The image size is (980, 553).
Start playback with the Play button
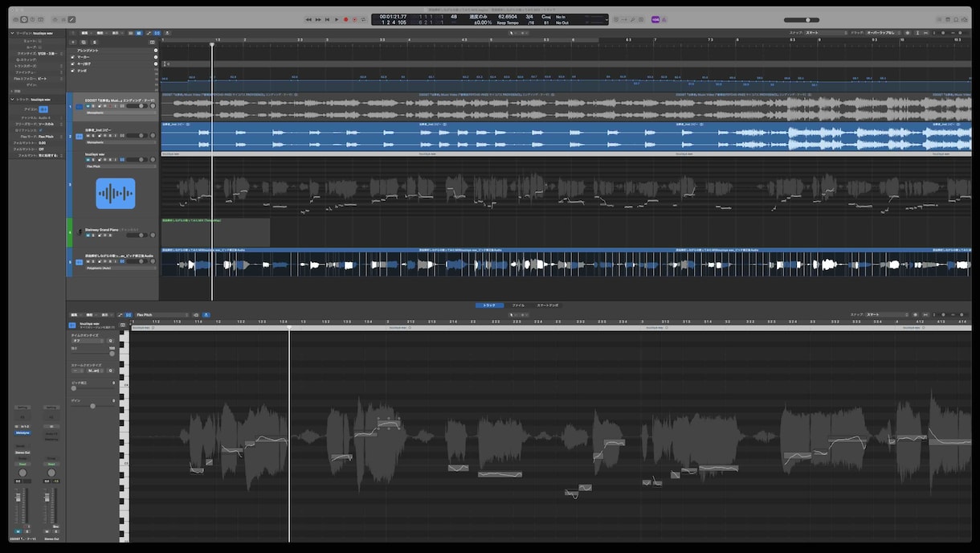pos(337,19)
